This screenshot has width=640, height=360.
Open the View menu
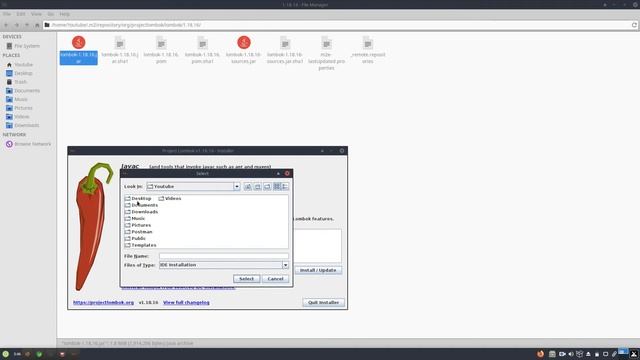click(36, 14)
